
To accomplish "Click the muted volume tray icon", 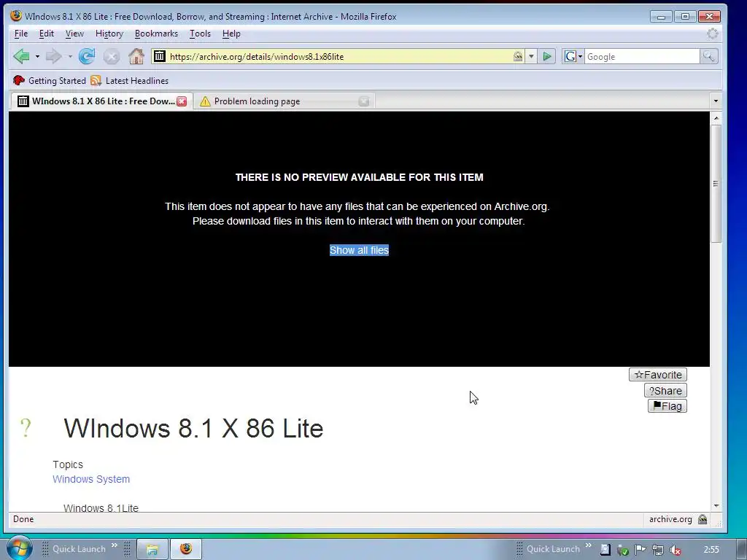I will coord(676,550).
